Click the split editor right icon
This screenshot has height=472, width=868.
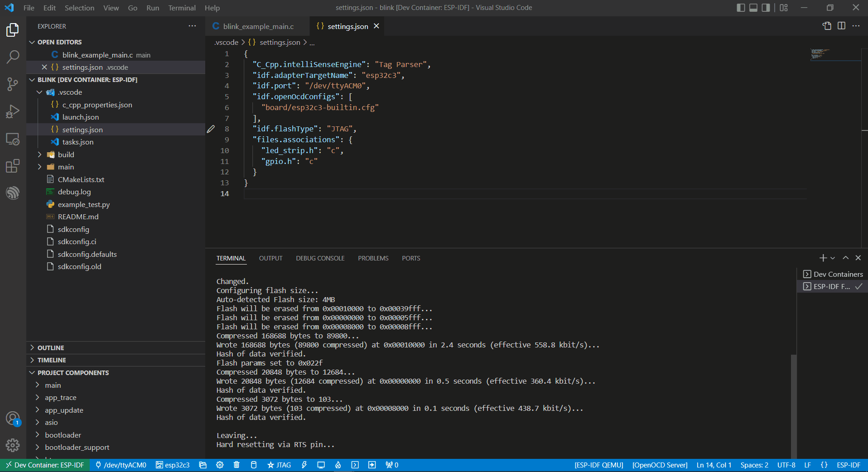click(841, 26)
